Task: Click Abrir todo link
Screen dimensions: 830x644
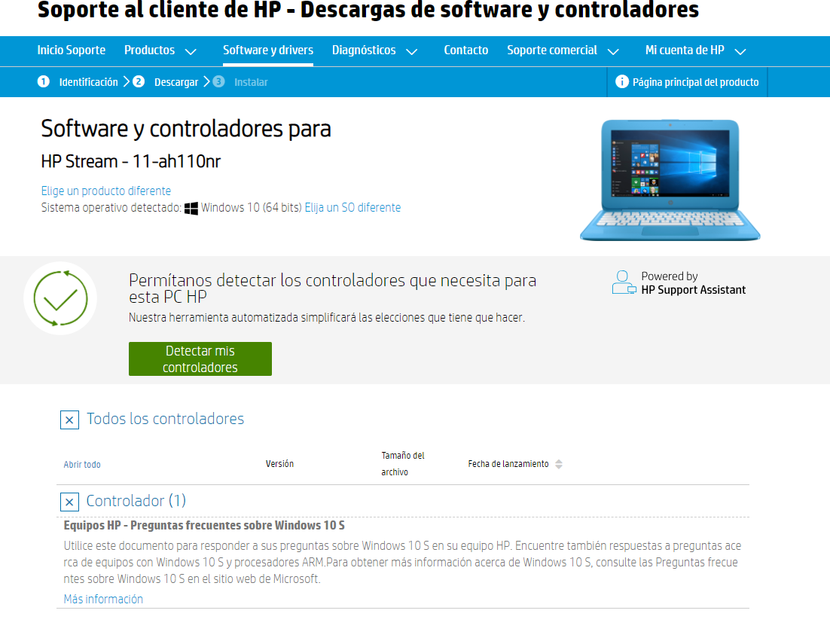Action: (x=82, y=465)
